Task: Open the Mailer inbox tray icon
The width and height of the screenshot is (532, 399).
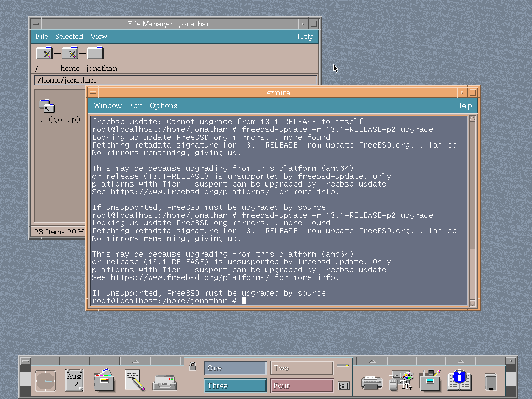Action: (x=164, y=382)
